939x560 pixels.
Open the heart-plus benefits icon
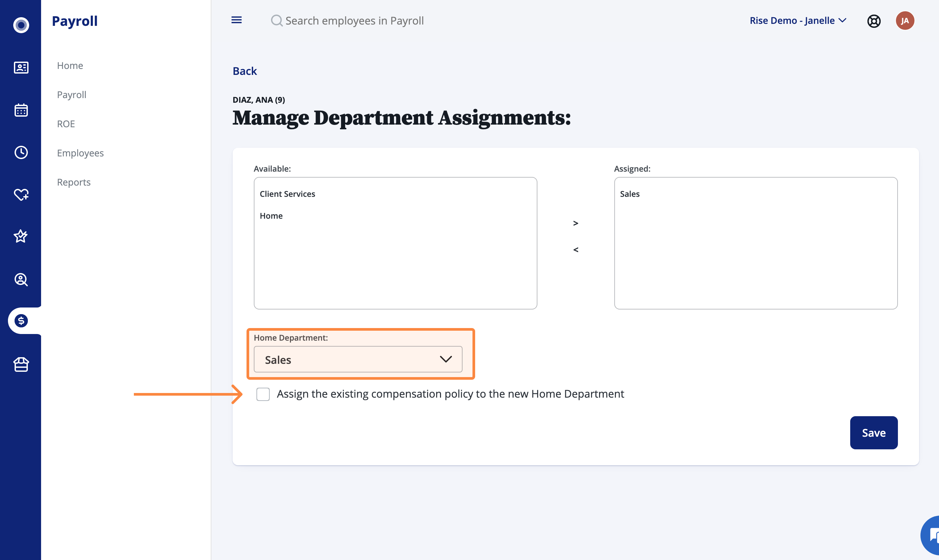point(21,195)
